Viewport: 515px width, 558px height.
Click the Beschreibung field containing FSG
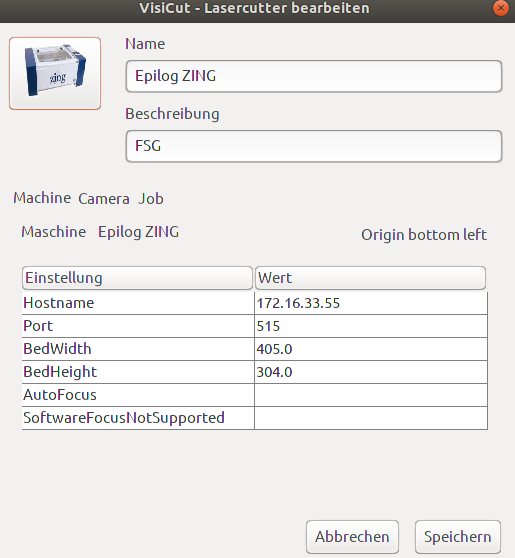click(x=314, y=146)
